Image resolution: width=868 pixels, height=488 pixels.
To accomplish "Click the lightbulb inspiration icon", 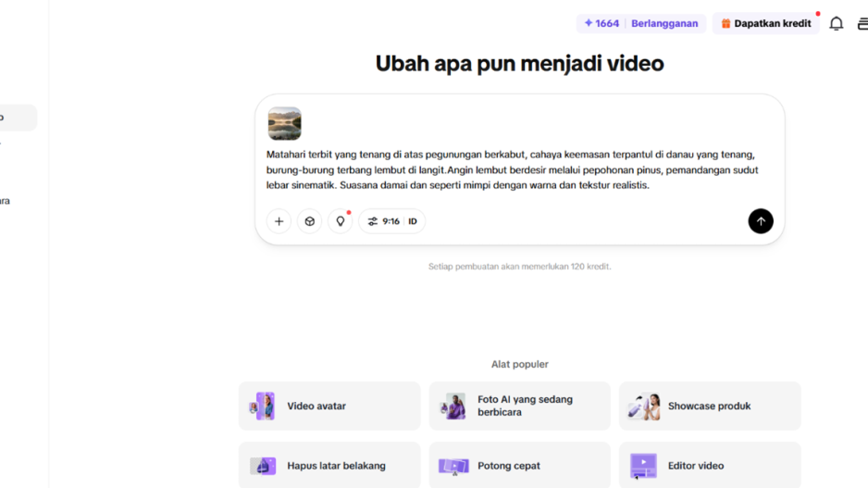I will coord(341,221).
